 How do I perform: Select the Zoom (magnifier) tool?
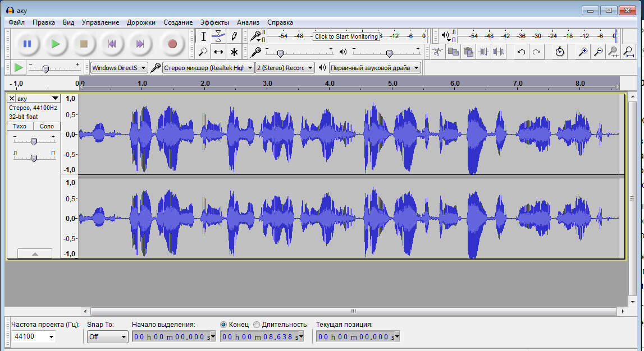(203, 52)
